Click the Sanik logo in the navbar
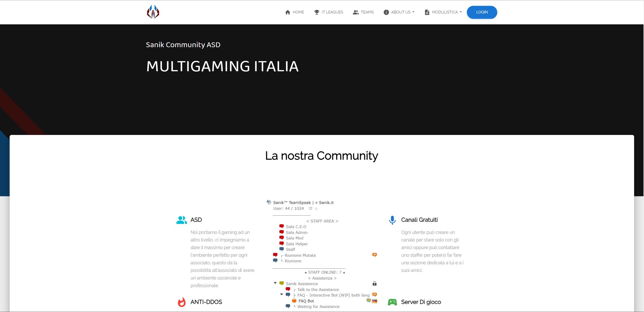This screenshot has height=312, width=644. click(x=153, y=12)
